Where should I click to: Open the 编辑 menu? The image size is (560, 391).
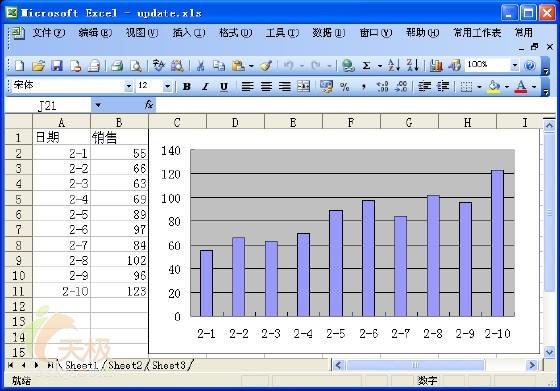coord(95,33)
